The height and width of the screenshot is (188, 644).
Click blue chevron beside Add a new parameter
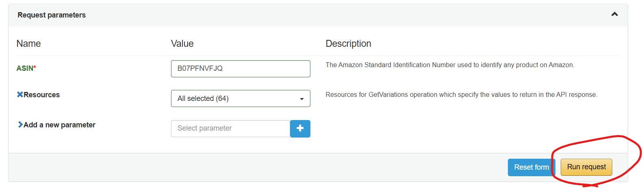click(20, 125)
